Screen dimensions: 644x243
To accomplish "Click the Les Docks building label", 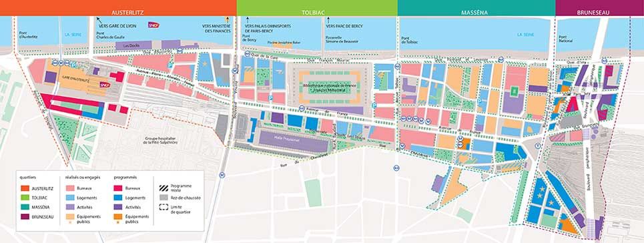I will point(132,45).
